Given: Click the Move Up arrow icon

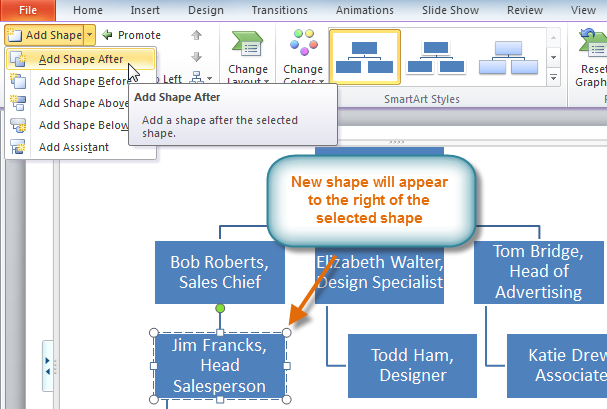Looking at the screenshot, I should point(196,35).
